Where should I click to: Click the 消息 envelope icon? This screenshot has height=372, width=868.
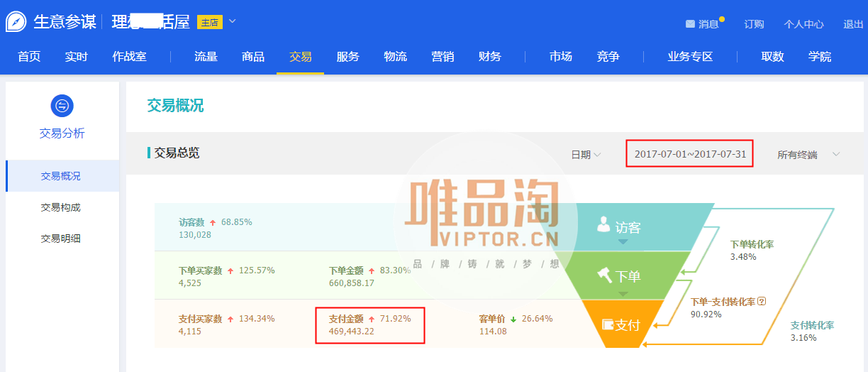pos(690,24)
